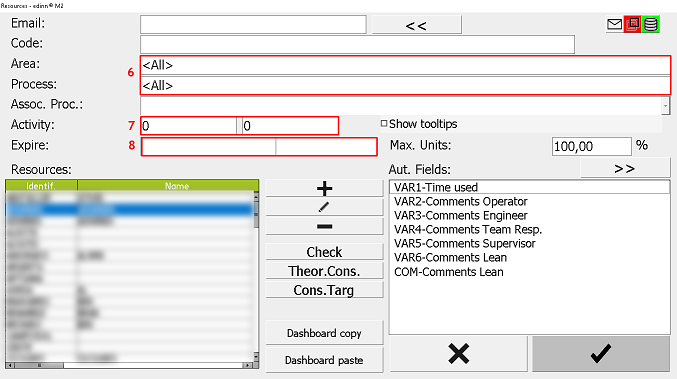Open the Area <All> selector
The width and height of the screenshot is (677, 379).
coord(405,65)
